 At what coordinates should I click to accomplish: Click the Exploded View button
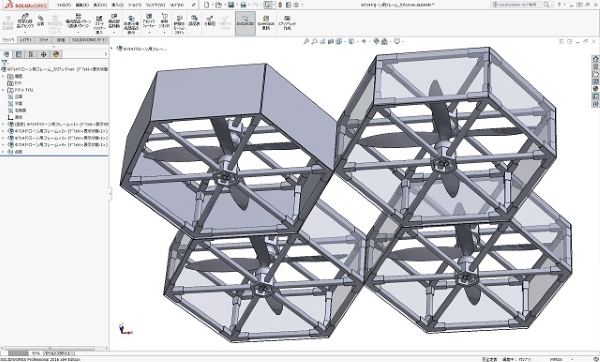pos(209,21)
